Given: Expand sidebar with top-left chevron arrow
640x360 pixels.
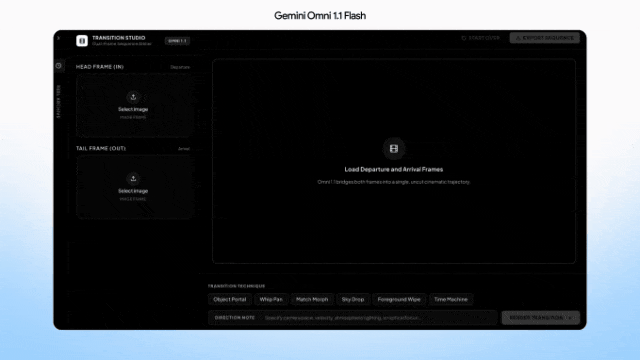Looking at the screenshot, I should tap(58, 38).
